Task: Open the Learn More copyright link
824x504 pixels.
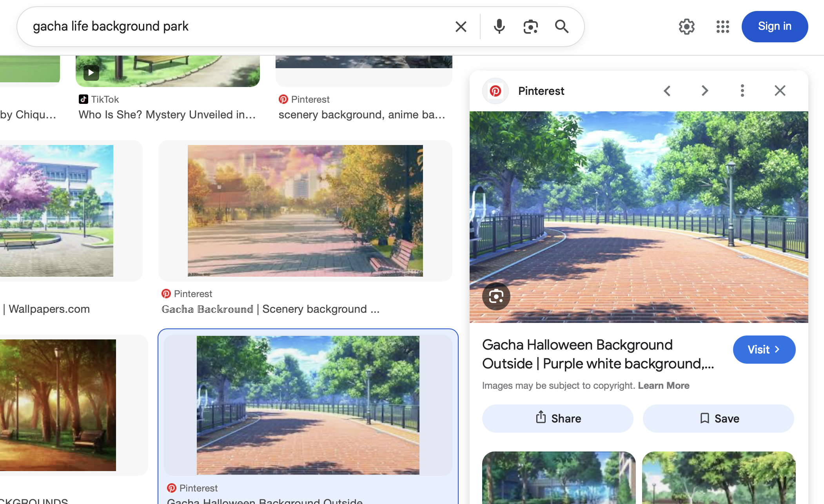Action: pyautogui.click(x=663, y=386)
